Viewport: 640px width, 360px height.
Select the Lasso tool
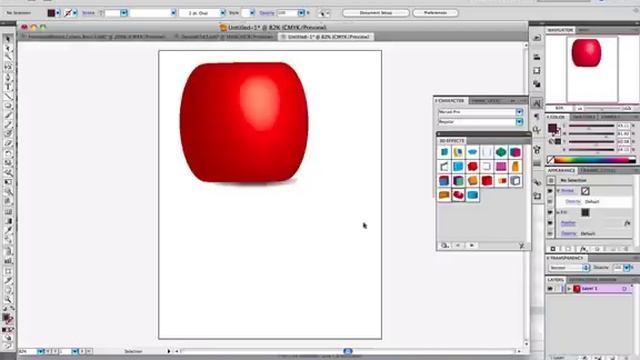[8, 68]
